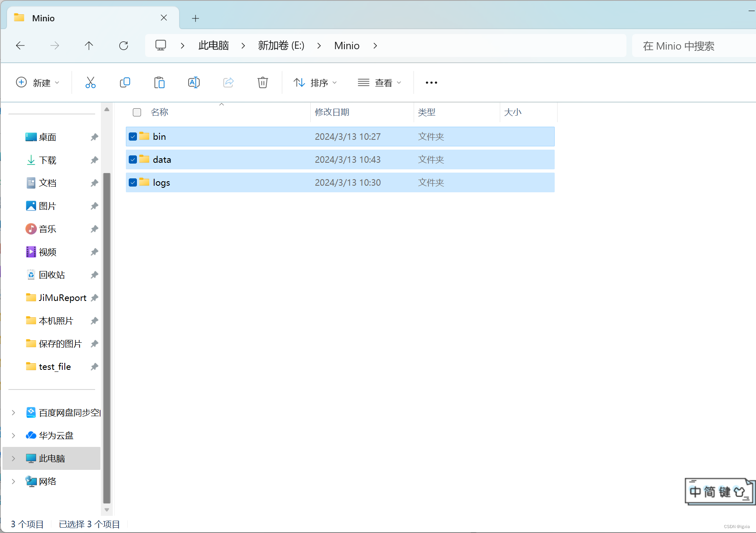Image resolution: width=756 pixels, height=533 pixels.
Task: Close the Minio tab
Action: tap(164, 18)
